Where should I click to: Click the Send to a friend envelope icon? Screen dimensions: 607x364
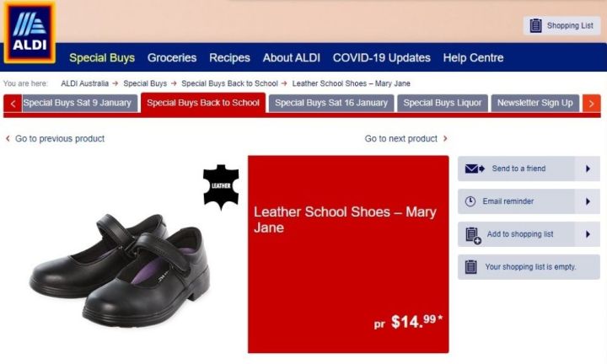tap(475, 169)
